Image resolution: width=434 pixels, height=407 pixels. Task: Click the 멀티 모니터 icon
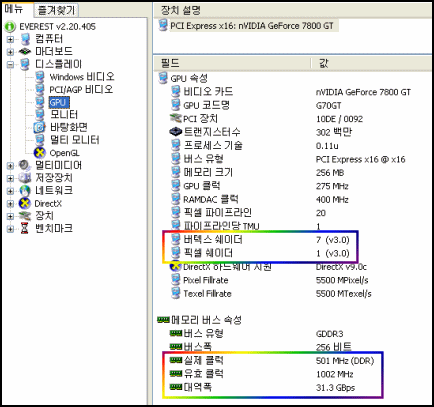(40, 140)
